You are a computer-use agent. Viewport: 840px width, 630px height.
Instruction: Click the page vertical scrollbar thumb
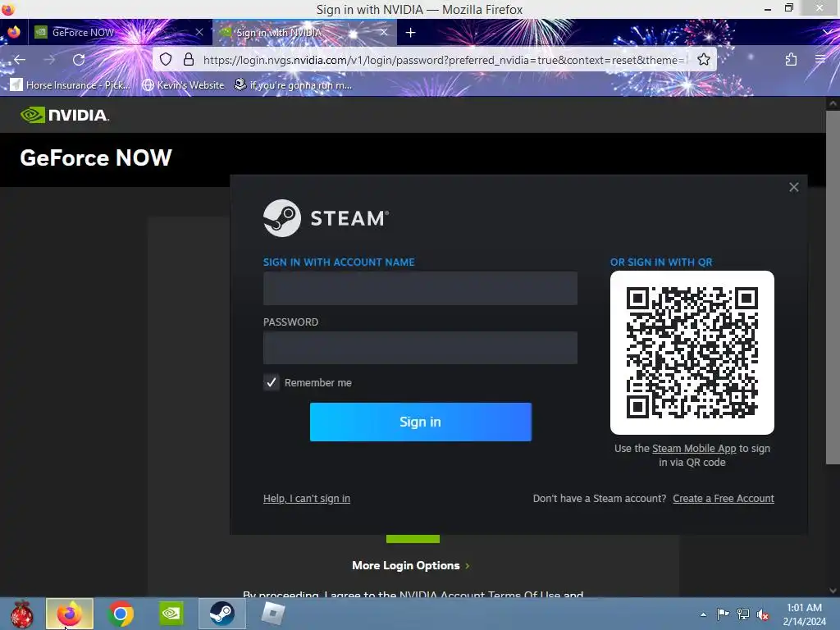pos(833,288)
